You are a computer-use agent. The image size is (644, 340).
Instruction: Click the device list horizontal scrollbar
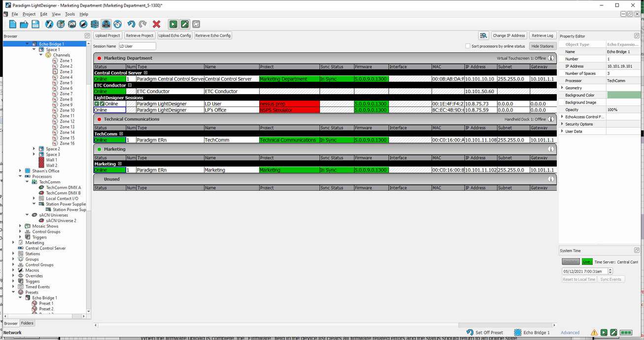pos(325,325)
